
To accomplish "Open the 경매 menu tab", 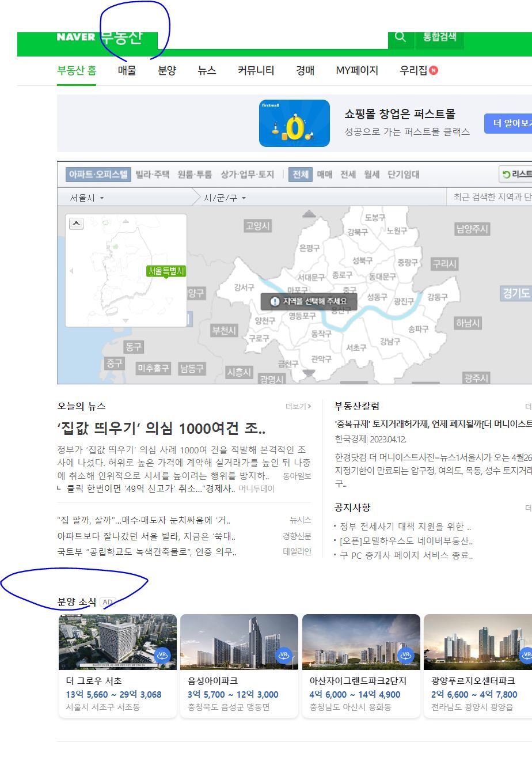I will click(305, 70).
